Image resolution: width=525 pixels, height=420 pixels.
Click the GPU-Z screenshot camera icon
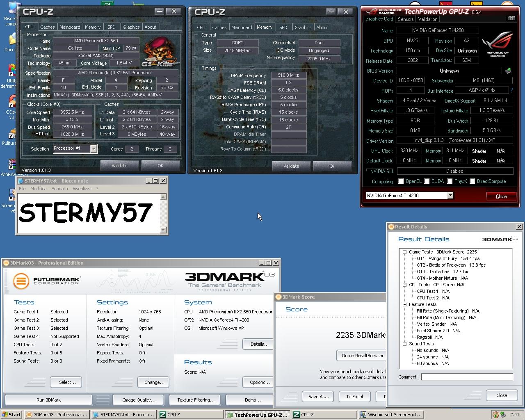click(x=511, y=18)
